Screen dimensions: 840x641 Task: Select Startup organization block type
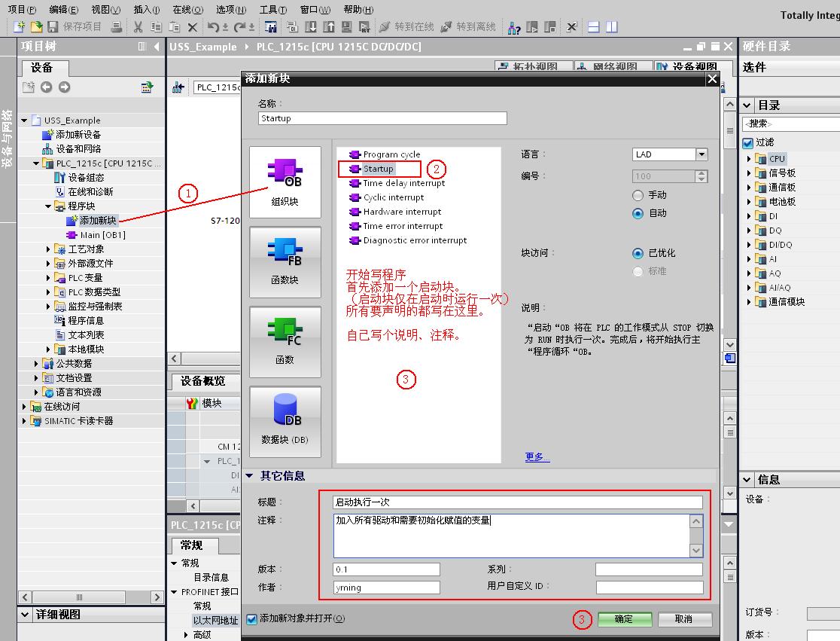tap(378, 169)
